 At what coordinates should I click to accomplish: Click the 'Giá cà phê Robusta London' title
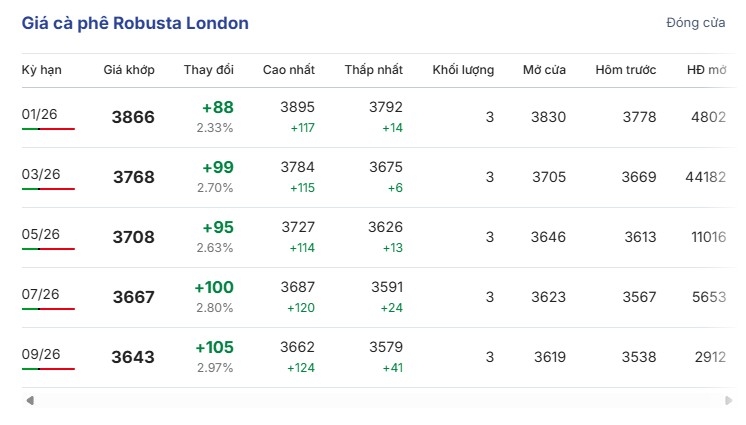(x=136, y=23)
